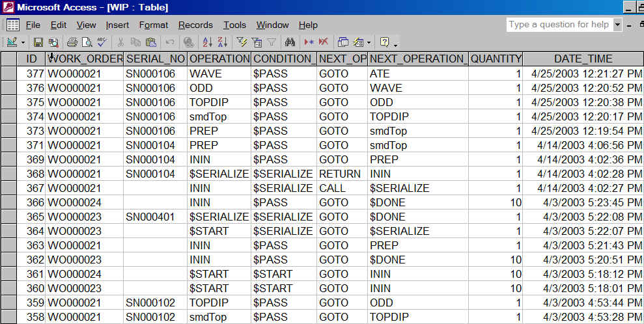The width and height of the screenshot is (644, 324).
Task: Show the Database Window icon
Action: (343, 42)
